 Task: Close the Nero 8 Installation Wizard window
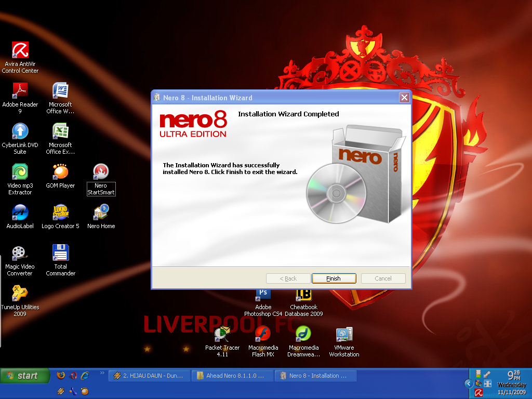[404, 98]
